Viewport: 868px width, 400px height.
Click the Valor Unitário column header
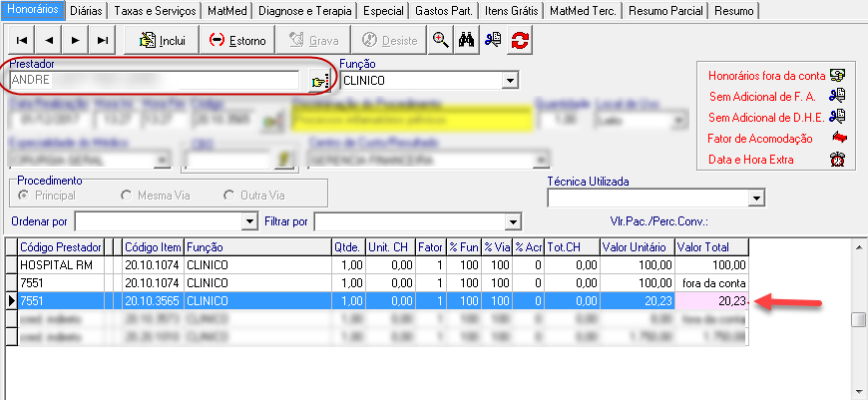click(x=638, y=247)
